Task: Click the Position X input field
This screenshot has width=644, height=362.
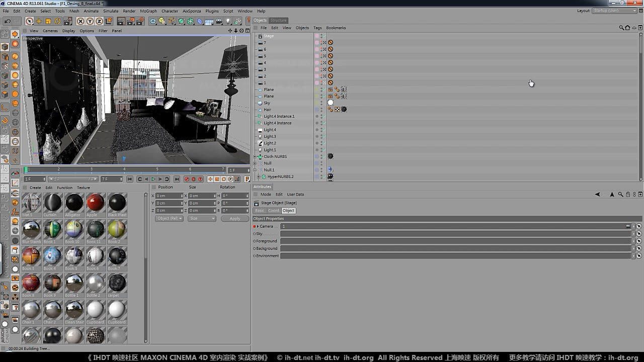Action: [x=169, y=196]
